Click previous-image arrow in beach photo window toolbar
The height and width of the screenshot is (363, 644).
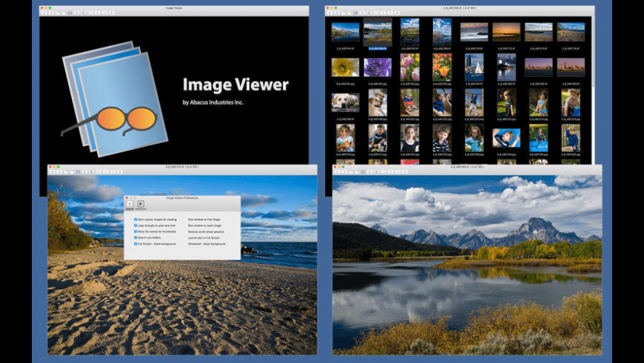[53, 171]
